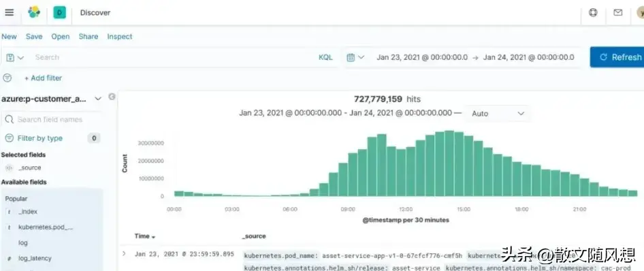Select the _index available field
This screenshot has height=271, width=644.
point(28,212)
